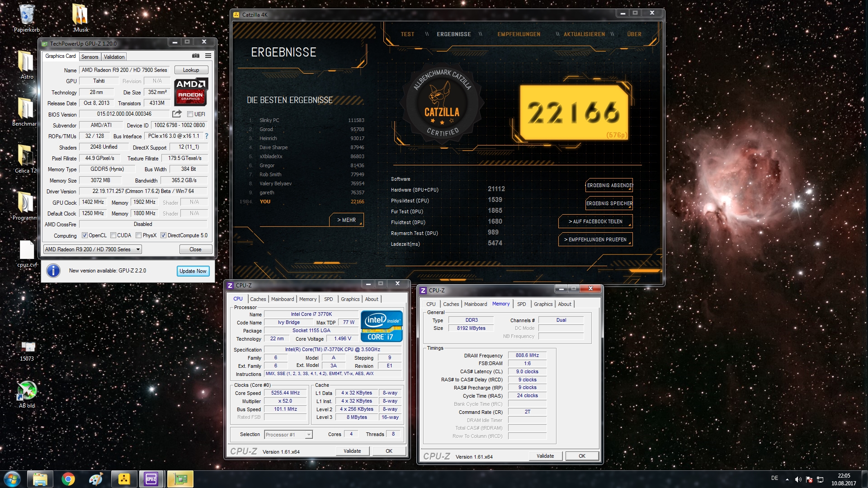868x488 pixels.
Task: Open the ÜBER tab in Catzilla
Action: coord(634,34)
